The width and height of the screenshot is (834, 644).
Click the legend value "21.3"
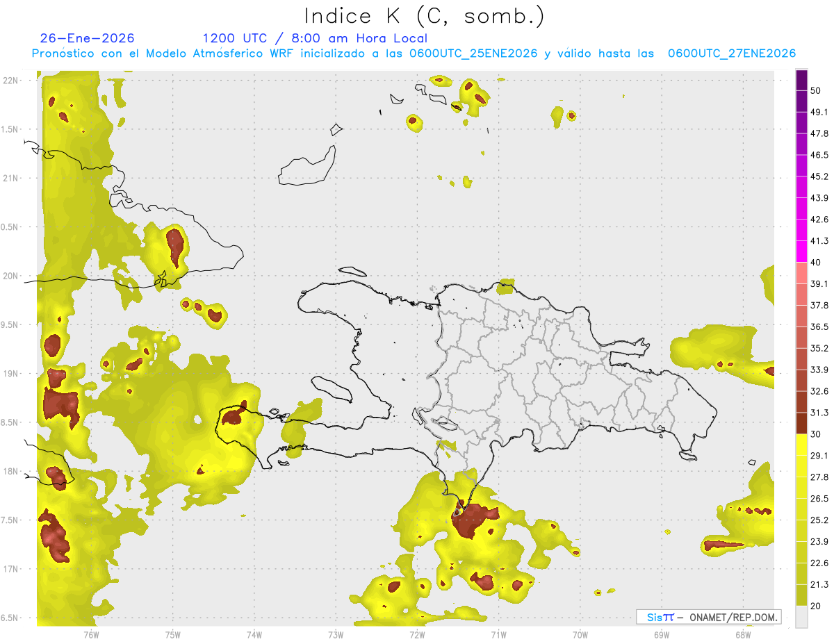(819, 585)
